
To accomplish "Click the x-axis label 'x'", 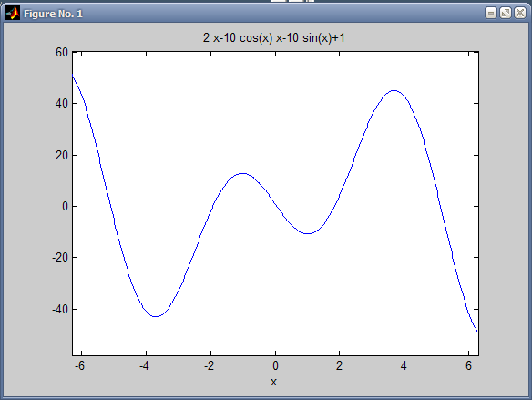I will pyautogui.click(x=273, y=383).
